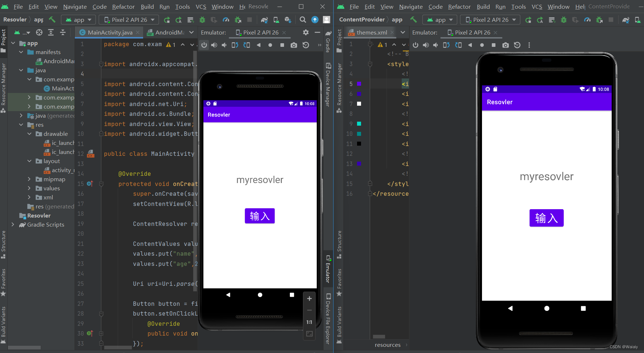The width and height of the screenshot is (644, 353).
Task: Sync project with Gradle files
Action: click(264, 20)
